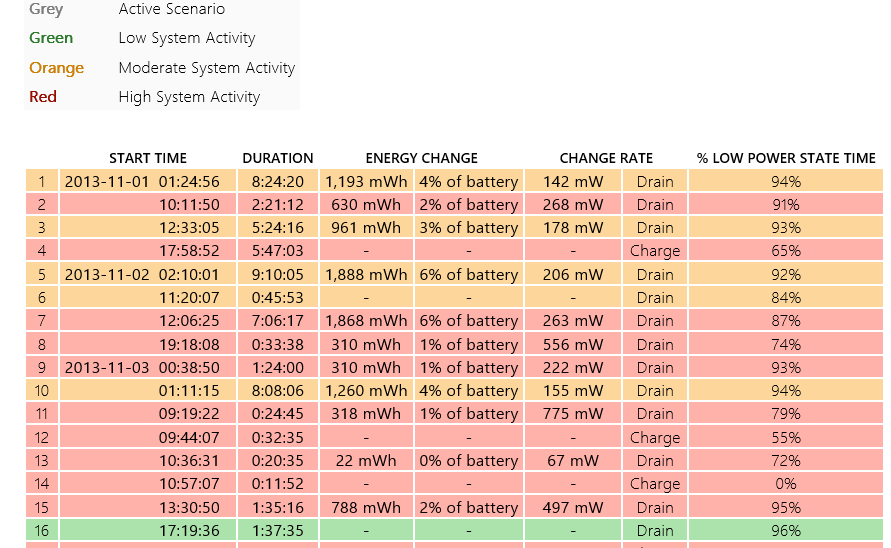Click the 96% low power value
The width and height of the screenshot is (891, 548).
coord(786,530)
